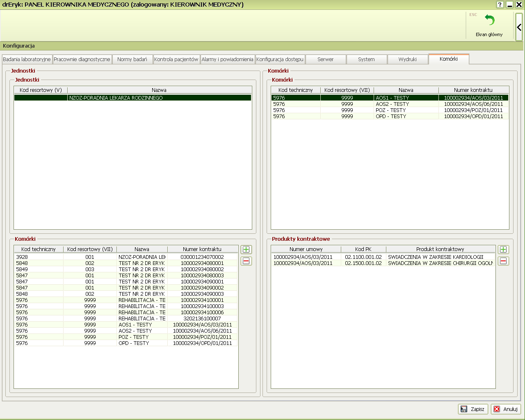Select the OPD - TESTY row in the upper Komórki table
This screenshot has width=525, height=420.
coord(390,116)
